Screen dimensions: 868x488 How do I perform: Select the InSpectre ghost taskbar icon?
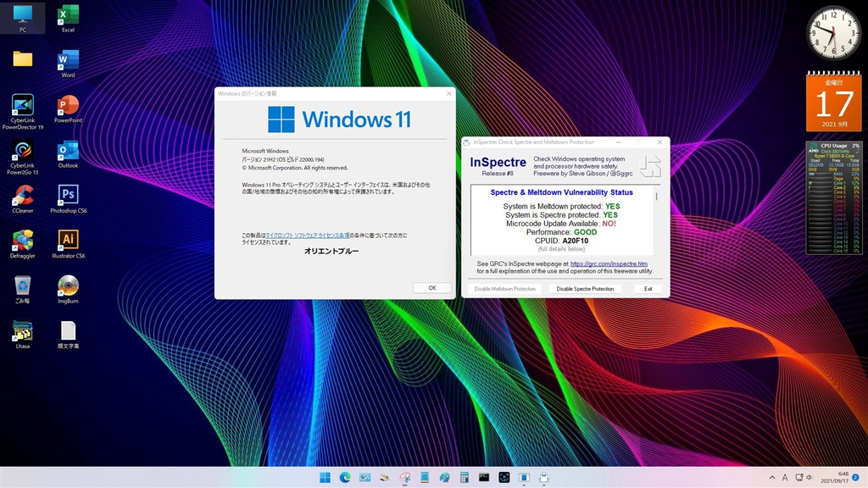543,478
